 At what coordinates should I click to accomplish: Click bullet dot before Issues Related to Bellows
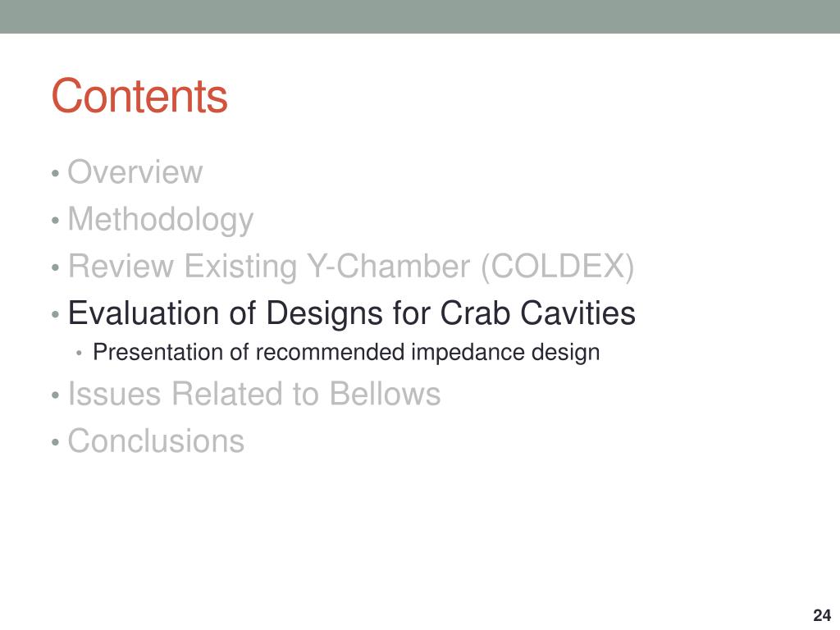tap(55, 396)
